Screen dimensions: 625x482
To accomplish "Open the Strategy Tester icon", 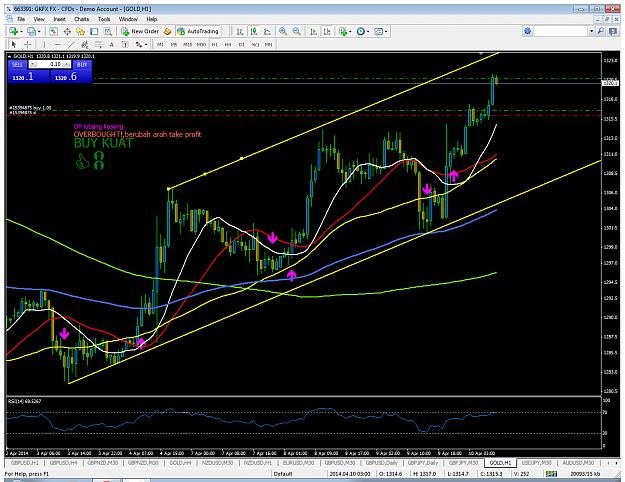I will (x=108, y=31).
